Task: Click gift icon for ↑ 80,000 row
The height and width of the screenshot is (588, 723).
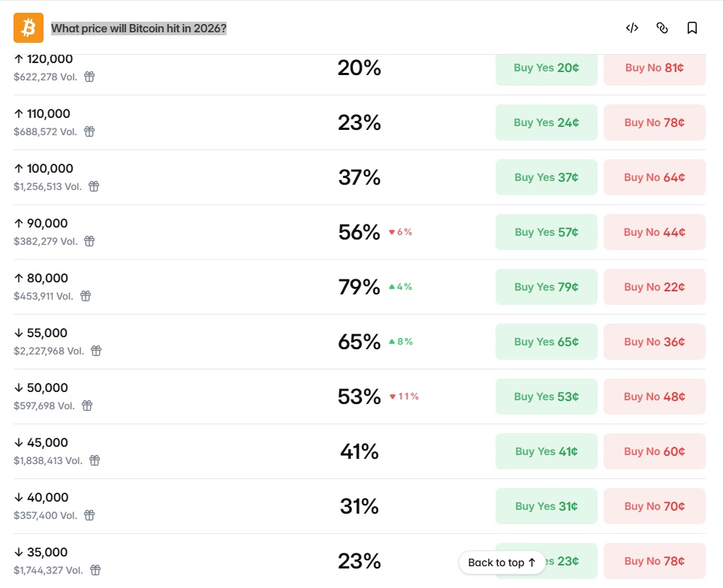Action: pyautogui.click(x=86, y=296)
